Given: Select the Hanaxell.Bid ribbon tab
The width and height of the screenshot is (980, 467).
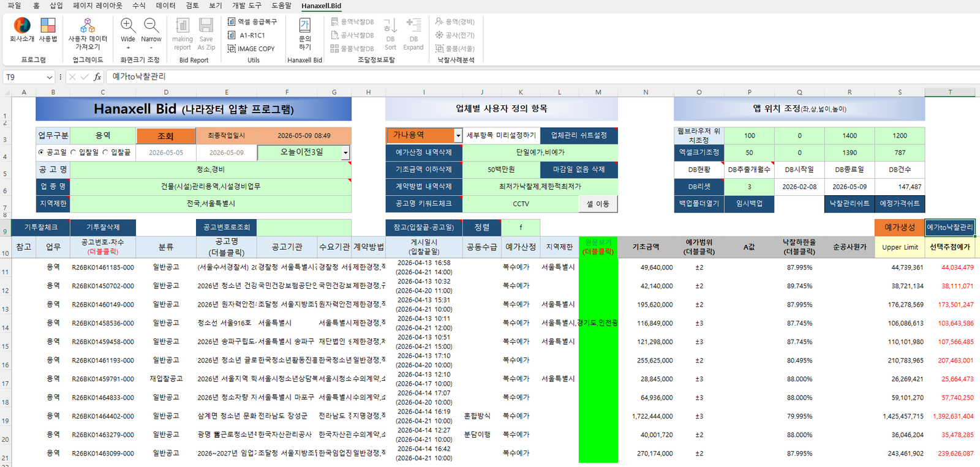Looking at the screenshot, I should tap(321, 6).
